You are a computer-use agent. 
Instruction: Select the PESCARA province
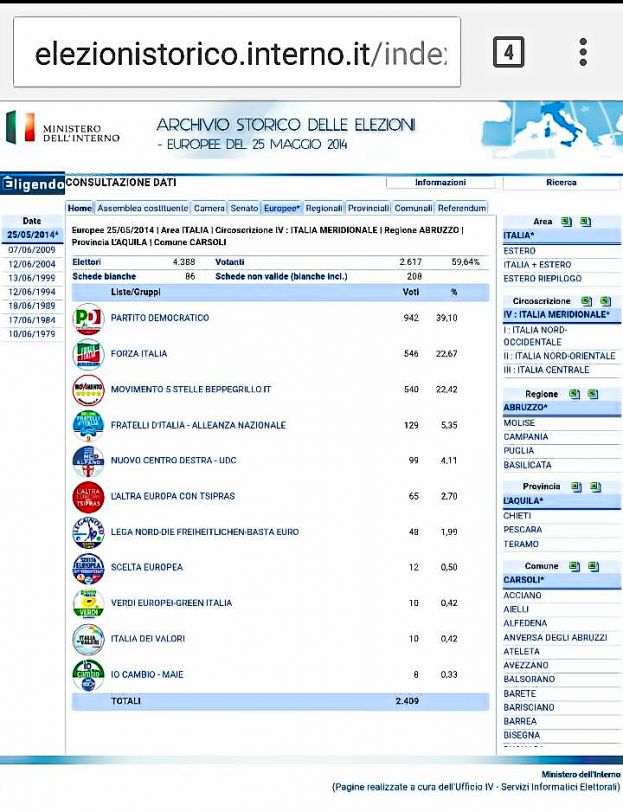523,530
